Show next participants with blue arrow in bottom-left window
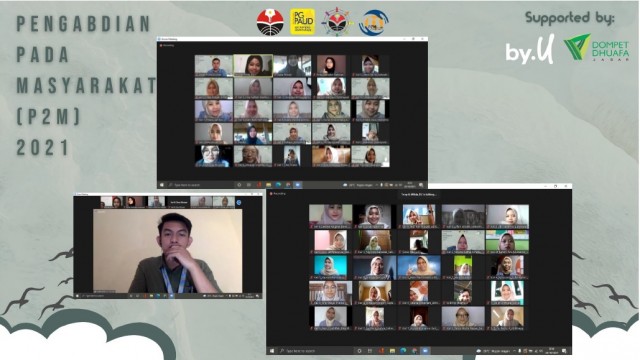Screen dimensions: 640x360 pos(239,202)
